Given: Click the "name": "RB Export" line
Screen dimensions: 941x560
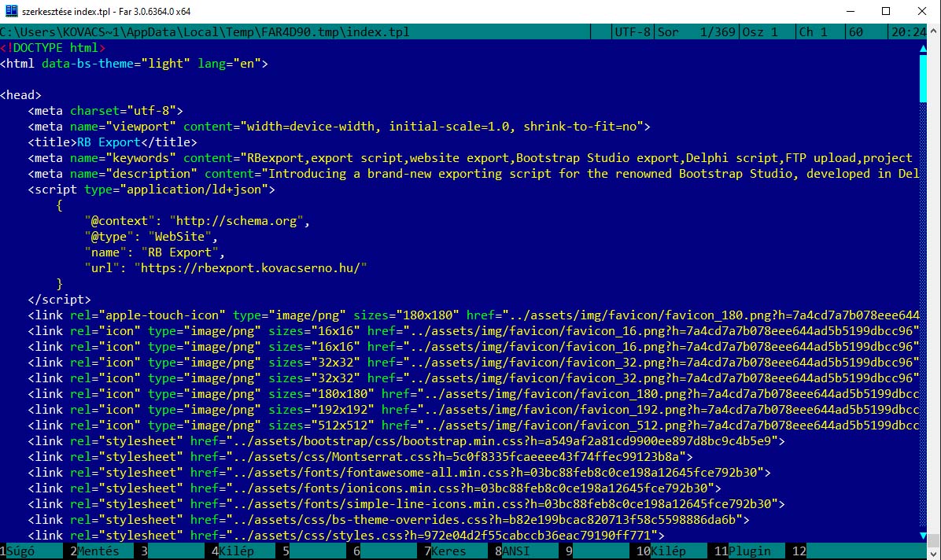Looking at the screenshot, I should click(155, 252).
